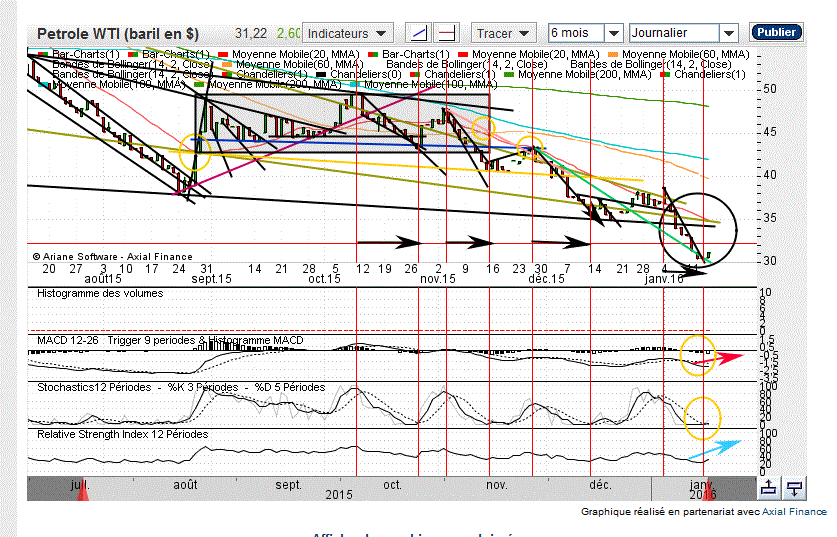Expand the Journalier frequency selector
This screenshot has height=537, width=837.
coord(729,33)
